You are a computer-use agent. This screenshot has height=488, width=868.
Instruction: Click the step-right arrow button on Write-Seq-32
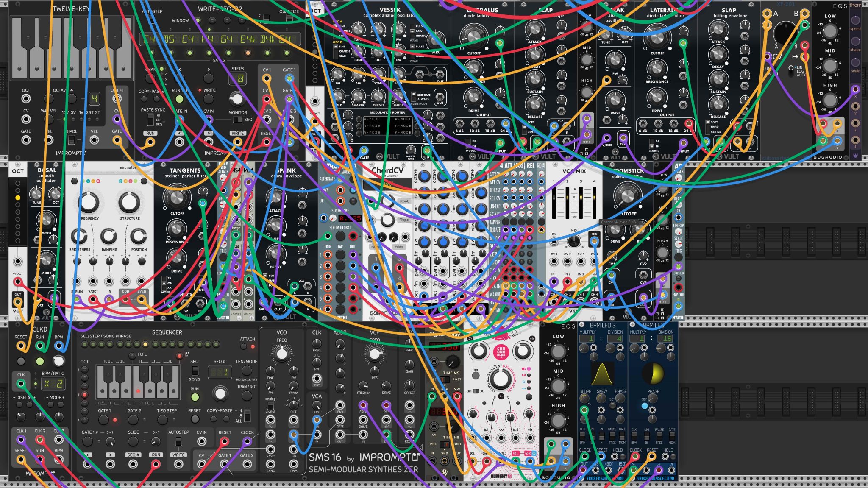click(208, 78)
